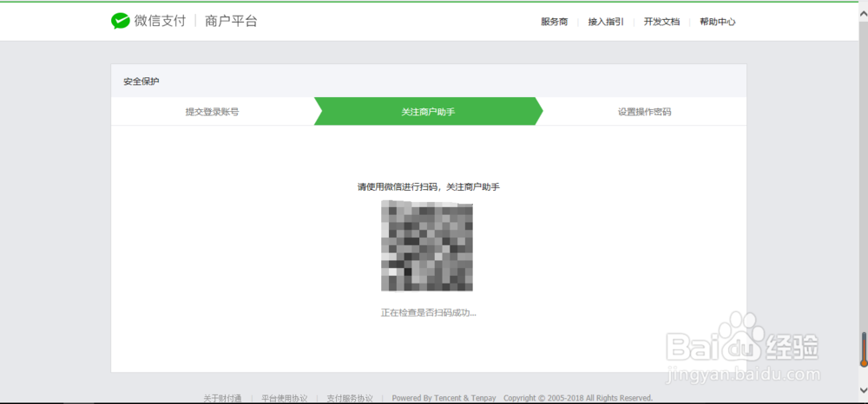The width and height of the screenshot is (868, 404).
Task: Click Powered By Tencent & Tenpay text
Action: tap(444, 399)
